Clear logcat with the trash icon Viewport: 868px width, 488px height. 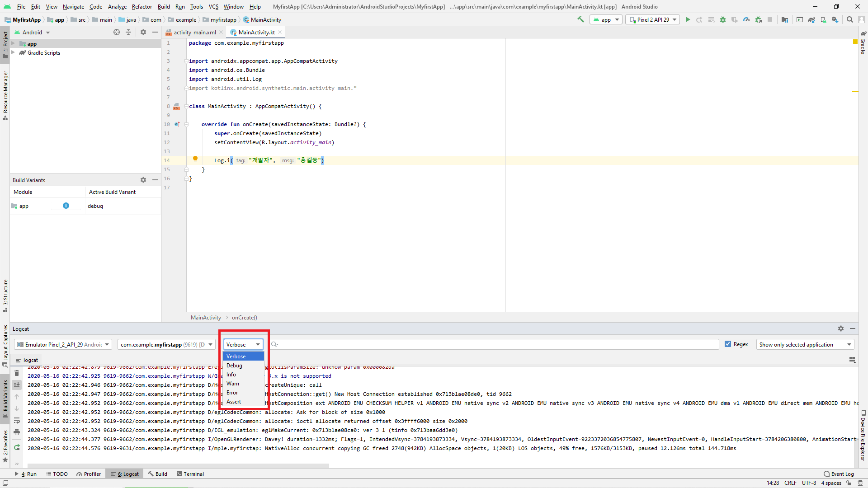click(17, 373)
